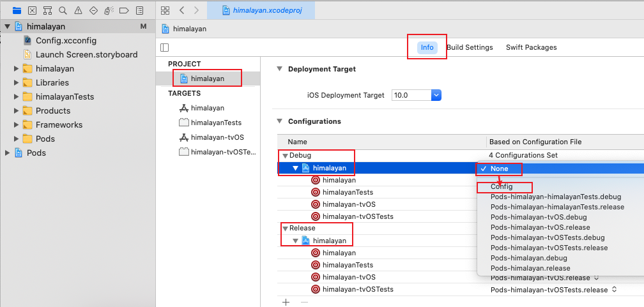
Task: Open the Find navigator magnifier icon
Action: [x=63, y=10]
